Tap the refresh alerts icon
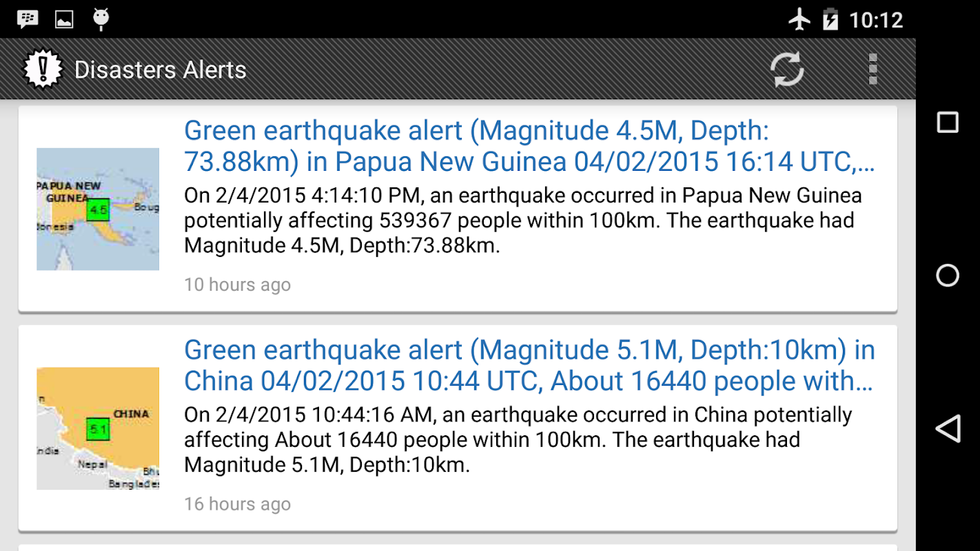Image resolution: width=980 pixels, height=551 pixels. (x=786, y=70)
